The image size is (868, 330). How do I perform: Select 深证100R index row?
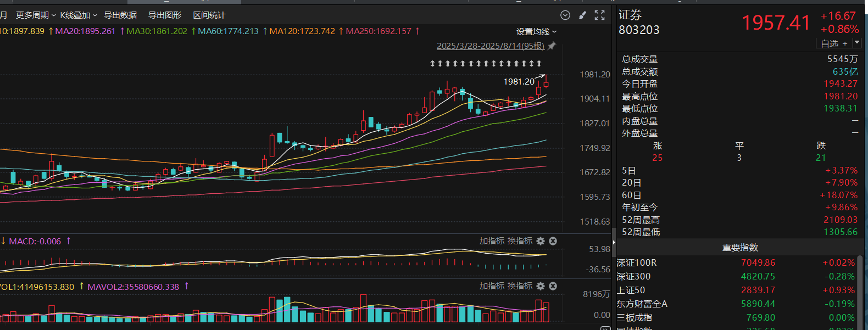pos(736,263)
